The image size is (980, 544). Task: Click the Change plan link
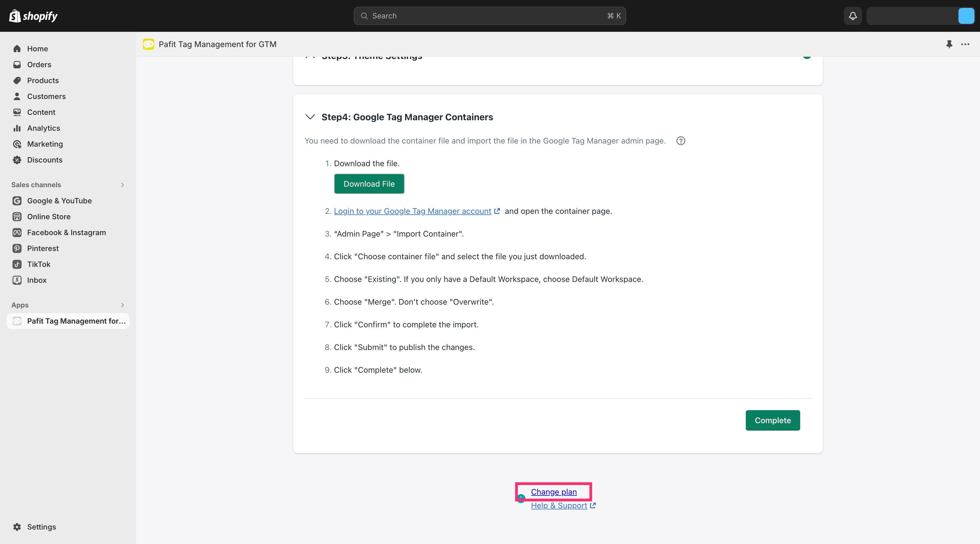coord(554,492)
